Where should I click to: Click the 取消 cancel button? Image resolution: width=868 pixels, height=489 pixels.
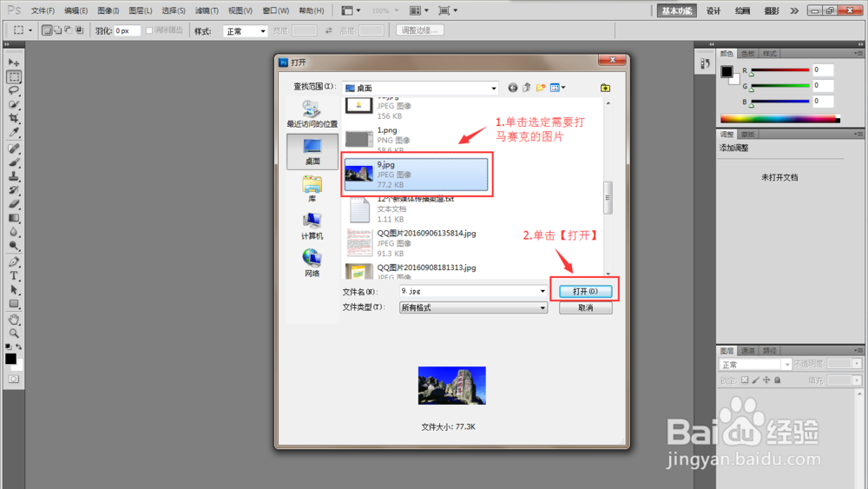tap(585, 308)
